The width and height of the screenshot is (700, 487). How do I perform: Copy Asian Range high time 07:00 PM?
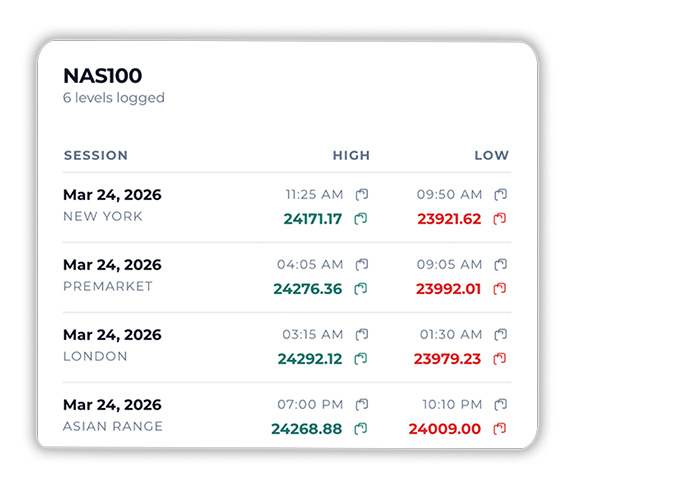pyautogui.click(x=362, y=405)
